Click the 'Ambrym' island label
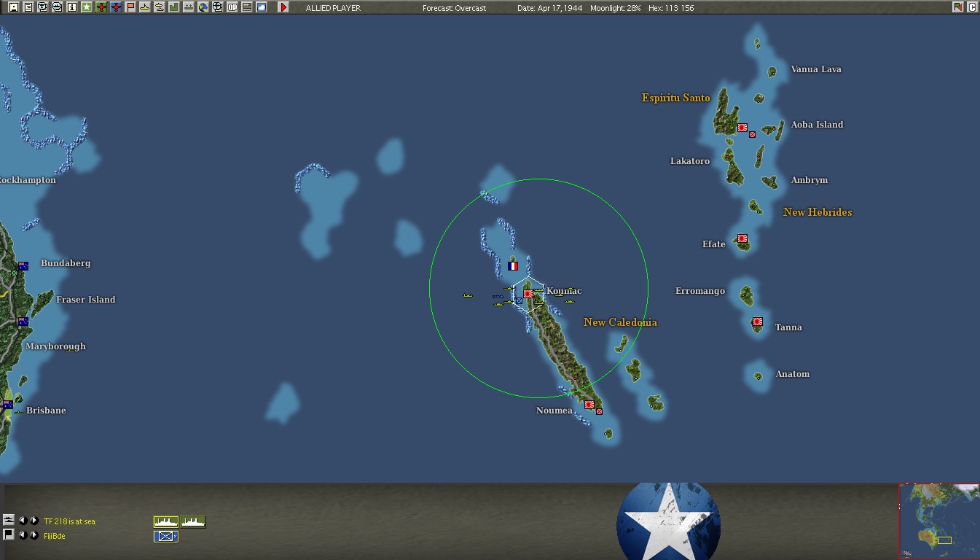Viewport: 980px width, 560px height. pyautogui.click(x=810, y=180)
